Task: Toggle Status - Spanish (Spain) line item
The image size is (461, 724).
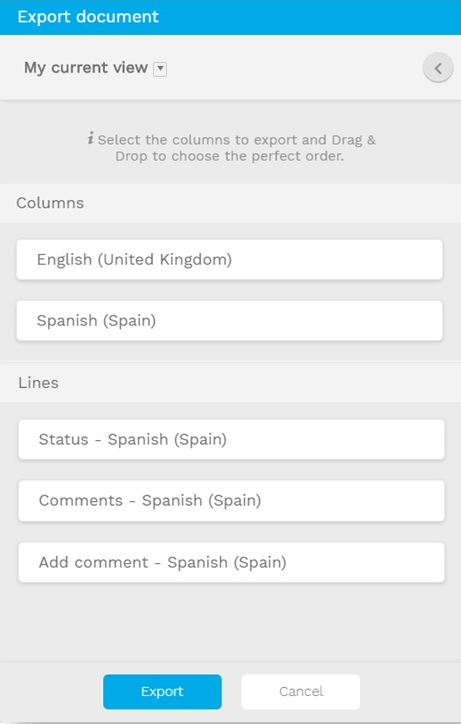Action: click(x=231, y=439)
